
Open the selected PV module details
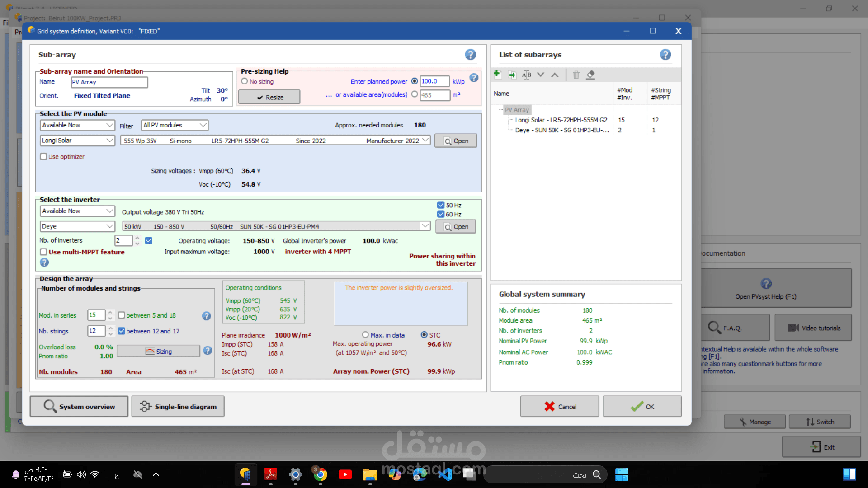coord(456,141)
